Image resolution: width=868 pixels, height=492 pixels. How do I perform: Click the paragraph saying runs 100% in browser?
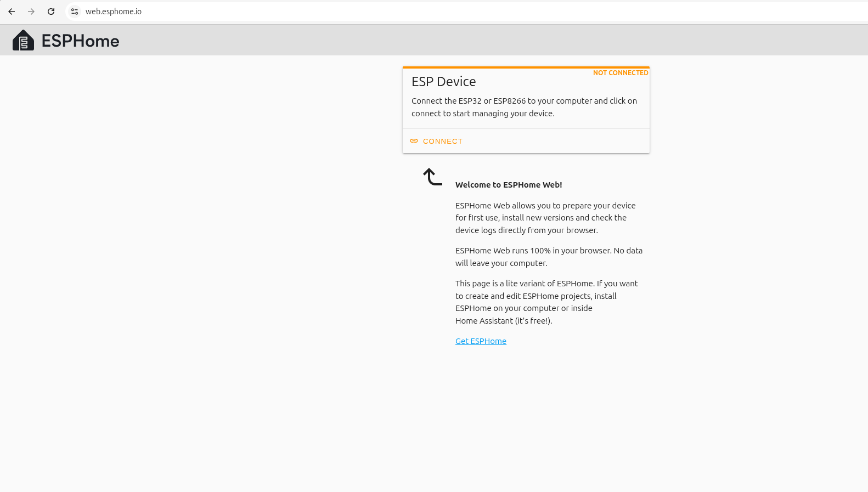(548, 257)
